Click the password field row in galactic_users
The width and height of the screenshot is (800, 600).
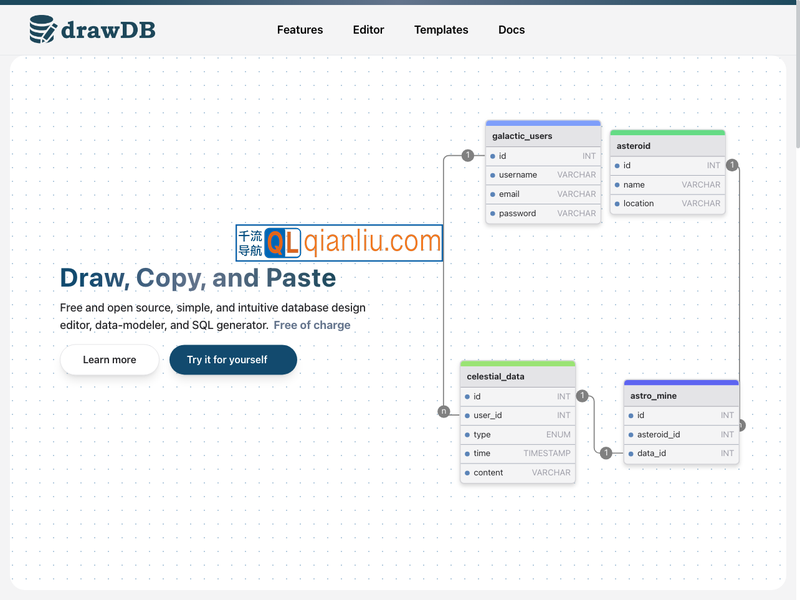pyautogui.click(x=543, y=213)
